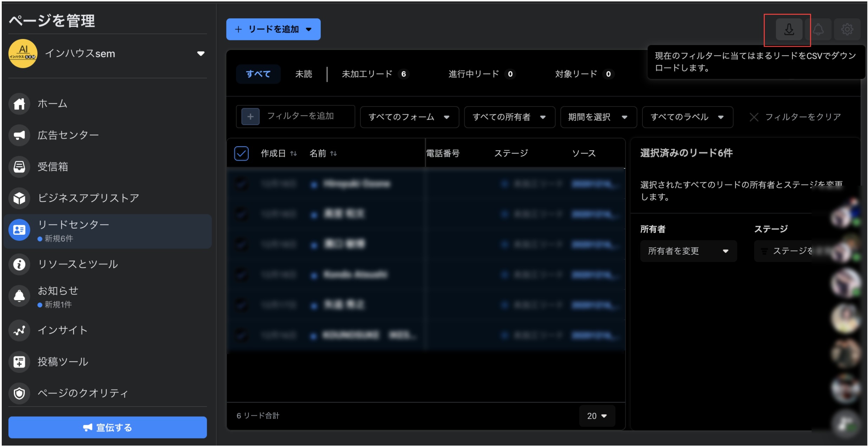Viewport: 868px width, 447px height.
Task: Open Page Quality (ページのクオリティ)
Action: (83, 393)
